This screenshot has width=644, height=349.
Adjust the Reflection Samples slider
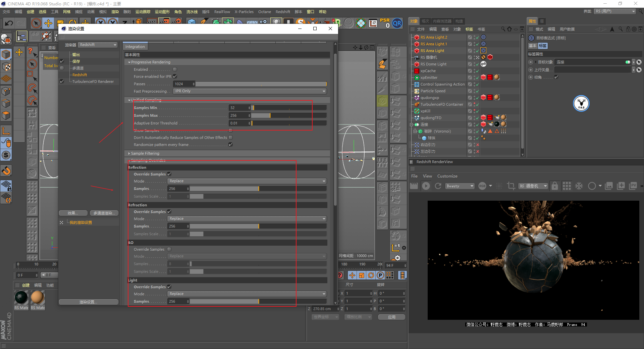pos(258,189)
